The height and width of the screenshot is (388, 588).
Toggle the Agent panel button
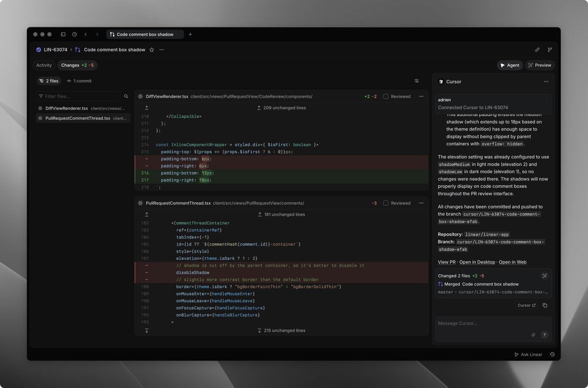[510, 65]
